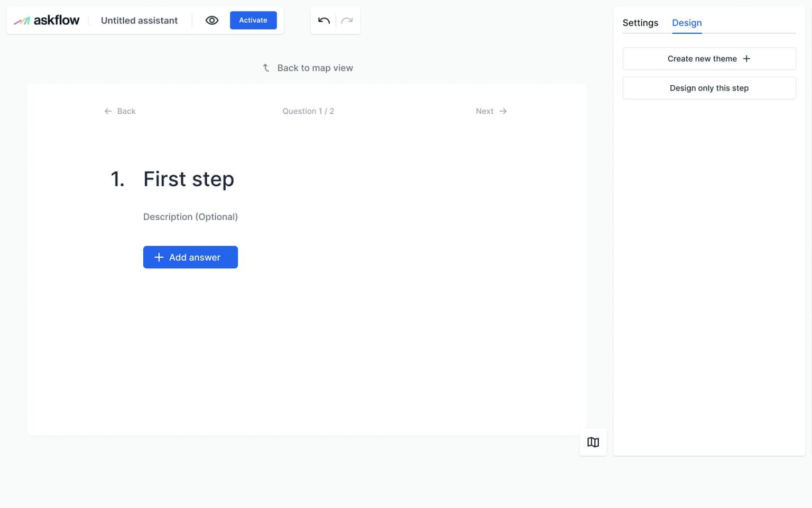Click the Description (Optional) field
Viewport: 812px width, 508px height.
(190, 217)
